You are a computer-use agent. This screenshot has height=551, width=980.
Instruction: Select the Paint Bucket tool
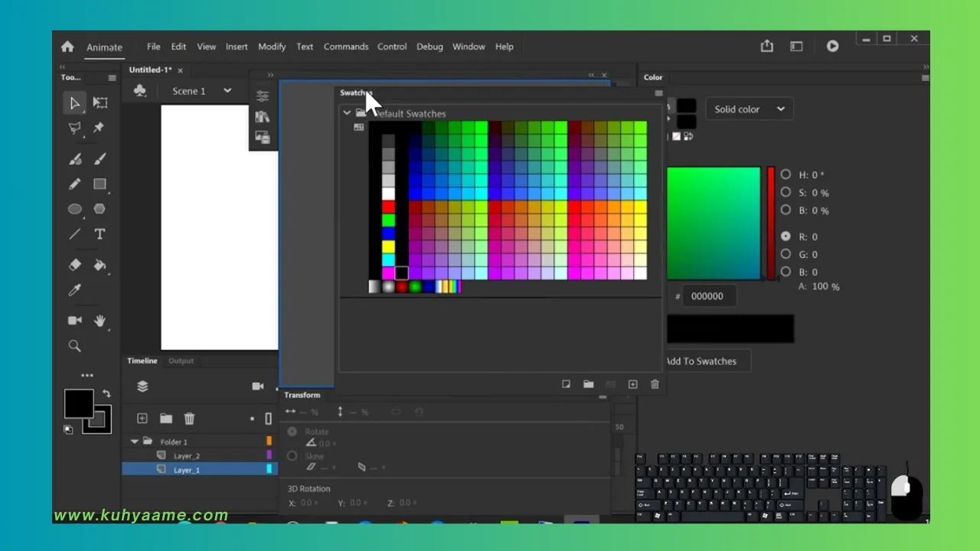tap(100, 265)
